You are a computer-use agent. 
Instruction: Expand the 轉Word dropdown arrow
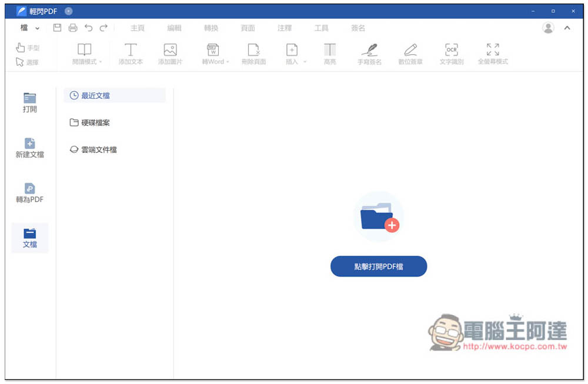(228, 62)
